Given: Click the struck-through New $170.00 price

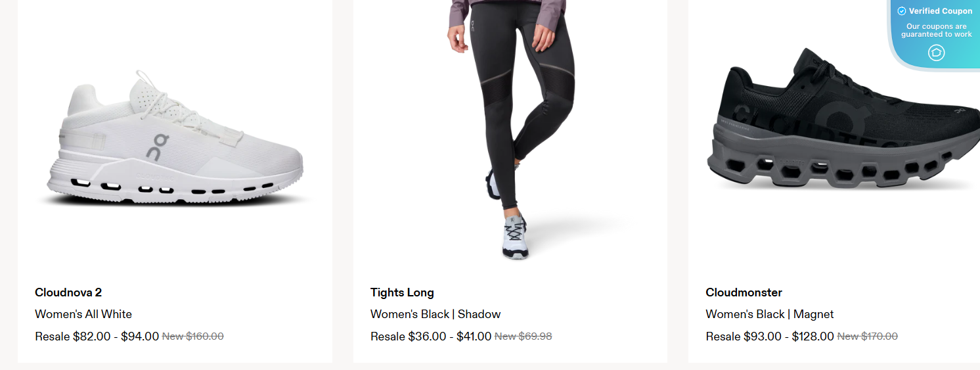Looking at the screenshot, I should [867, 336].
